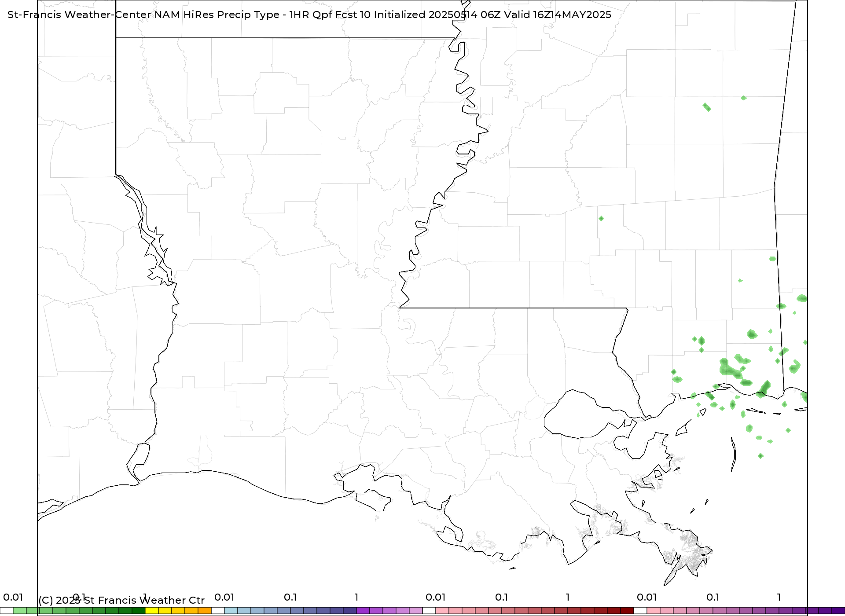The image size is (845, 616).
Task: Click the 0.1 label above the red scale
Action: (501, 597)
